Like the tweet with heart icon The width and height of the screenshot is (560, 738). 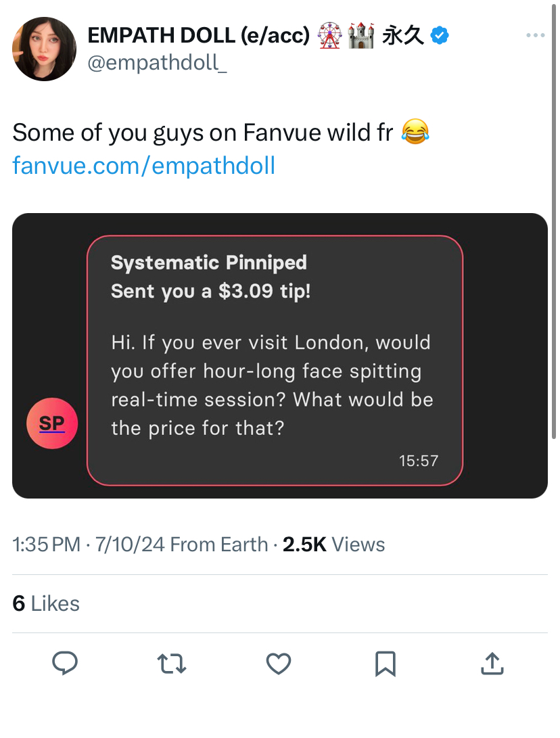point(279,664)
